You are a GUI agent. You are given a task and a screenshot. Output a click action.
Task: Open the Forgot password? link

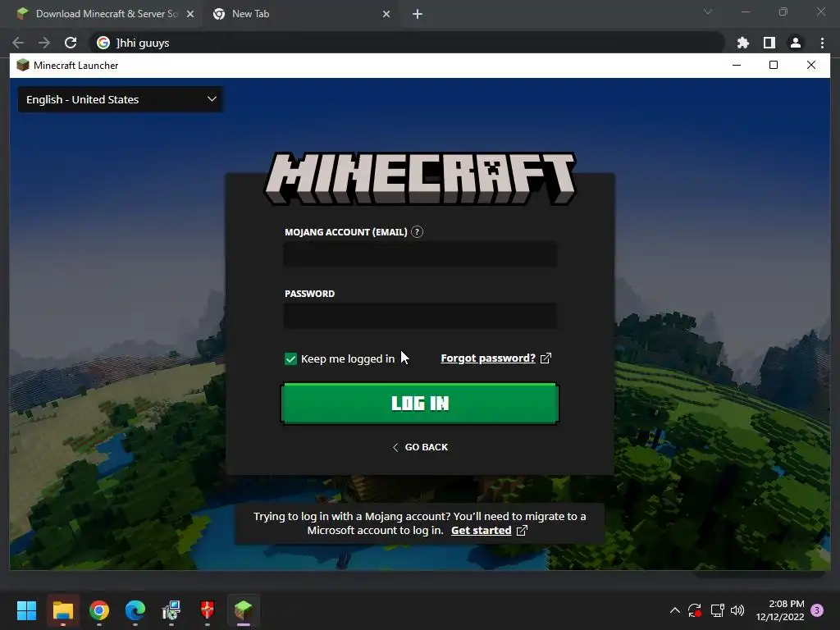488,358
